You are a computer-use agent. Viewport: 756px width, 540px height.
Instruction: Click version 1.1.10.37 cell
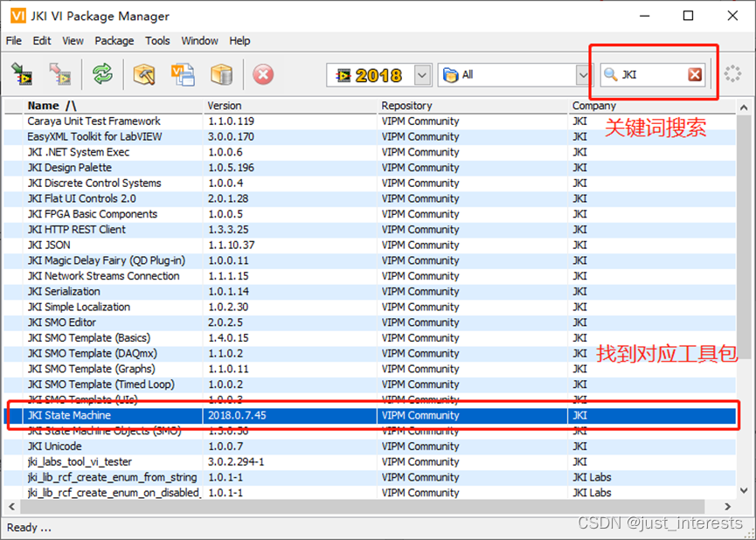pos(290,245)
